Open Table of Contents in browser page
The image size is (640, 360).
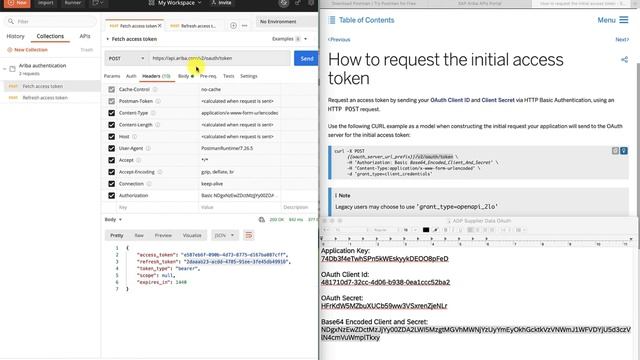(x=361, y=20)
